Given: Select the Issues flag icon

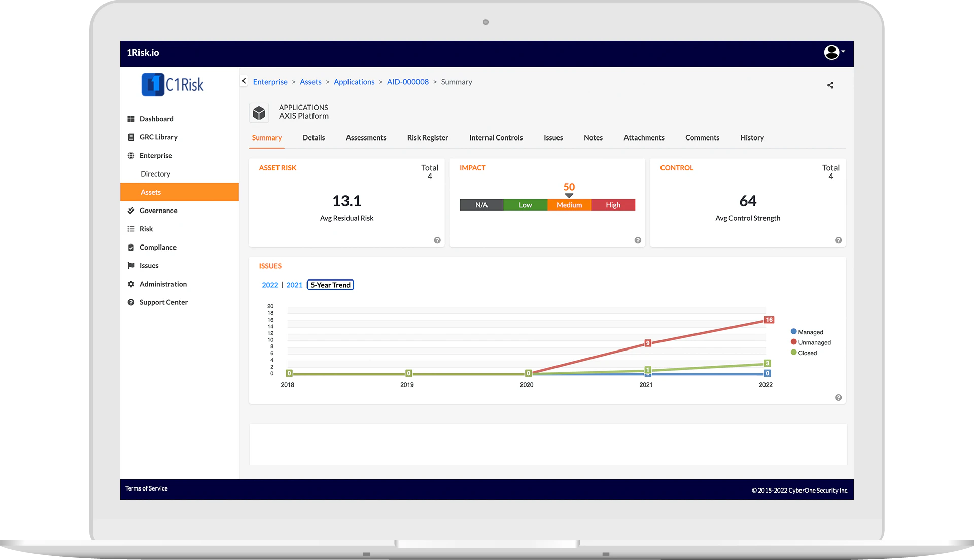Looking at the screenshot, I should point(131,265).
